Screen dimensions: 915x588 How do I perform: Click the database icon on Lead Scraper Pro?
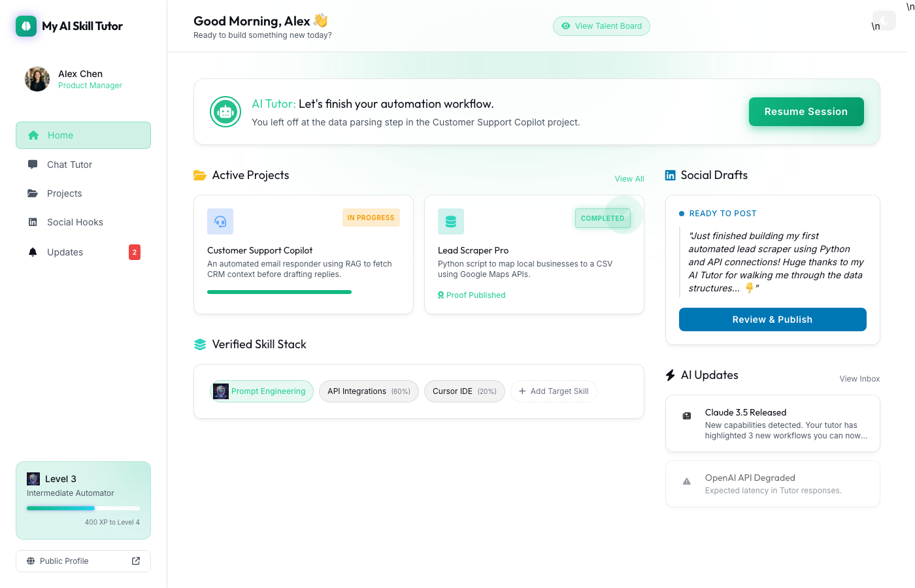[x=450, y=221]
